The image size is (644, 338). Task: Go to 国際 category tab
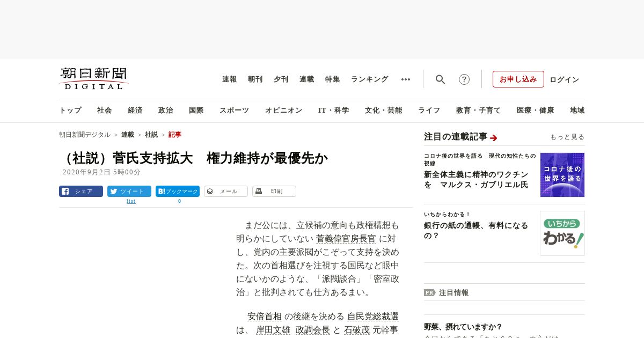[196, 111]
